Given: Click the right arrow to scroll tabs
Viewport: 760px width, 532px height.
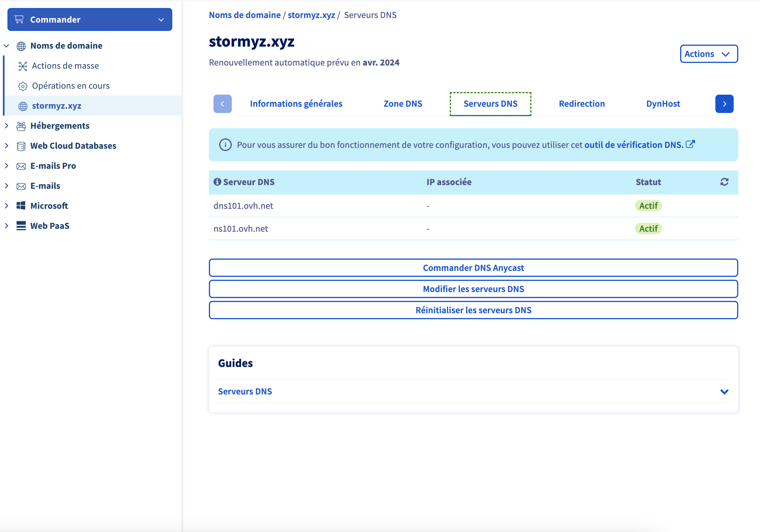Looking at the screenshot, I should (x=724, y=104).
